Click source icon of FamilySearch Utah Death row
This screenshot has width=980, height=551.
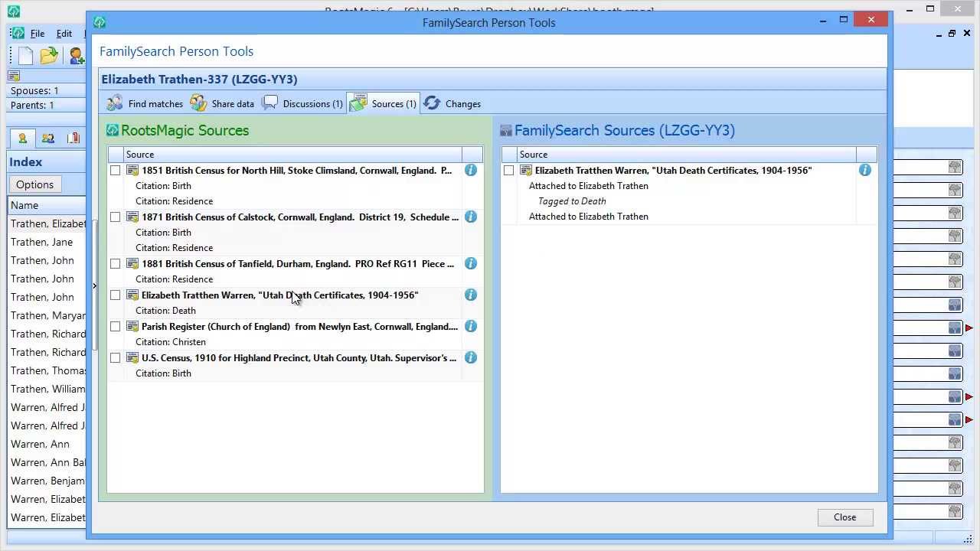tap(526, 171)
